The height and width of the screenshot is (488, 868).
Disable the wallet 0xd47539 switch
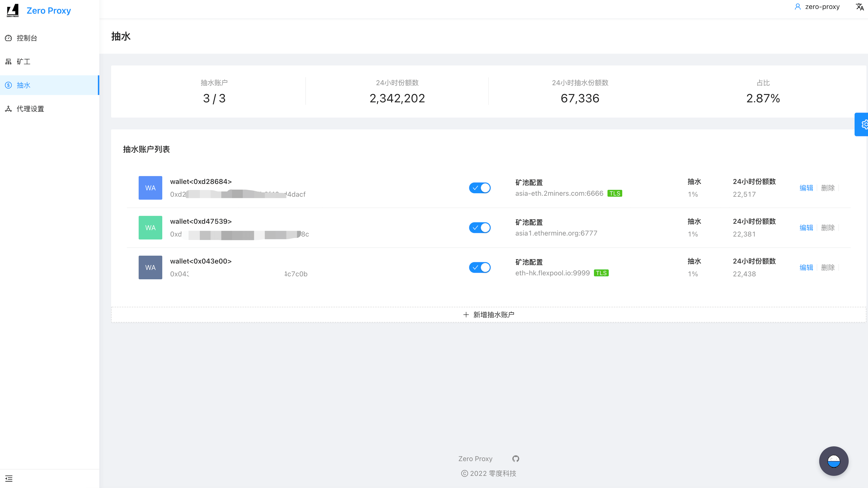point(479,228)
